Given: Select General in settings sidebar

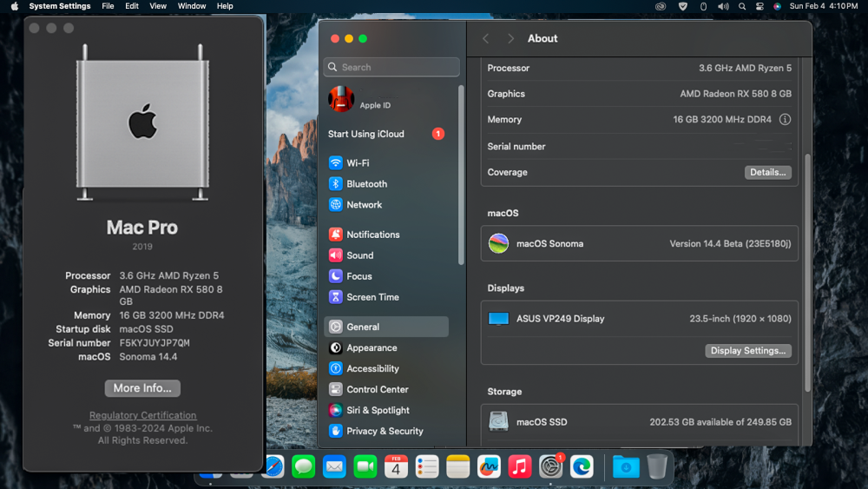Looking at the screenshot, I should [386, 327].
